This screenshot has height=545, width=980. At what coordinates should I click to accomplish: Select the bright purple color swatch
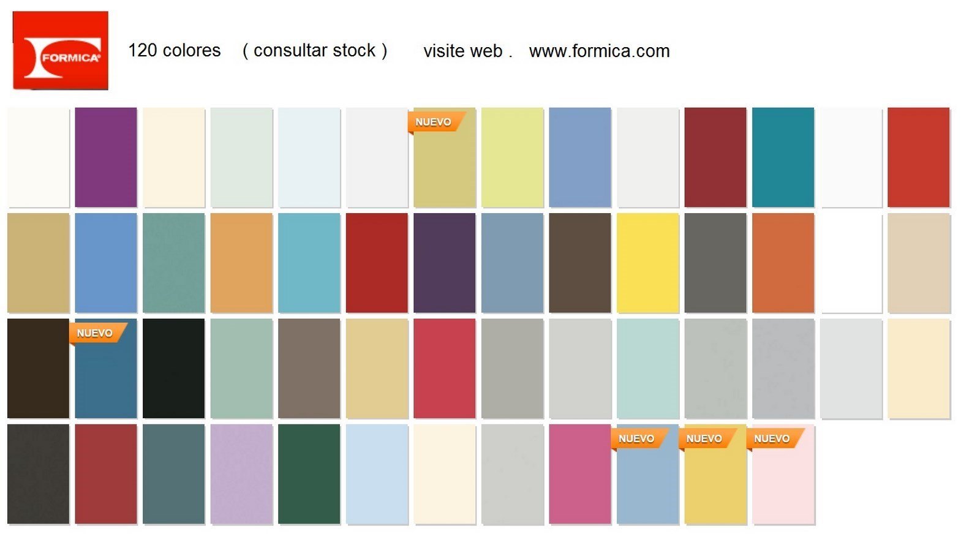point(106,157)
